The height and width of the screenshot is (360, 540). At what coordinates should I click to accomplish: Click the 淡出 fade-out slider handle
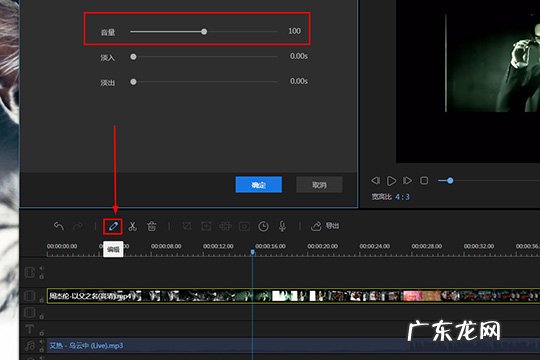pos(133,82)
